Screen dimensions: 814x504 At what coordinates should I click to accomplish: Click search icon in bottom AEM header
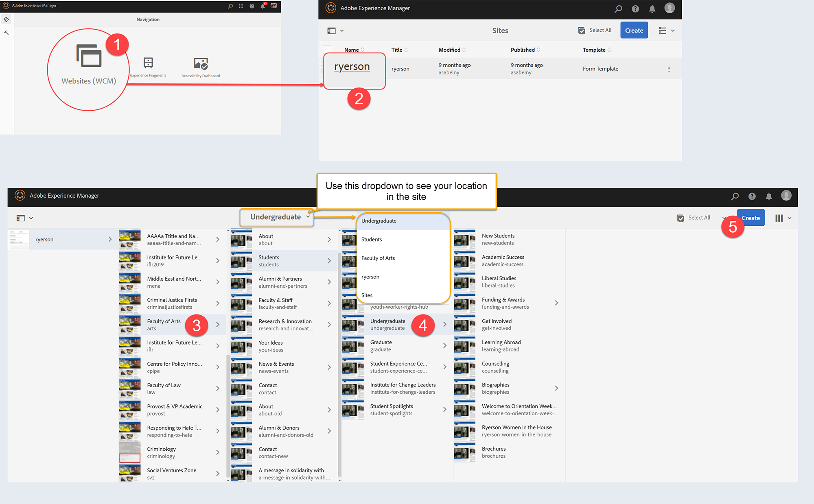735,196
